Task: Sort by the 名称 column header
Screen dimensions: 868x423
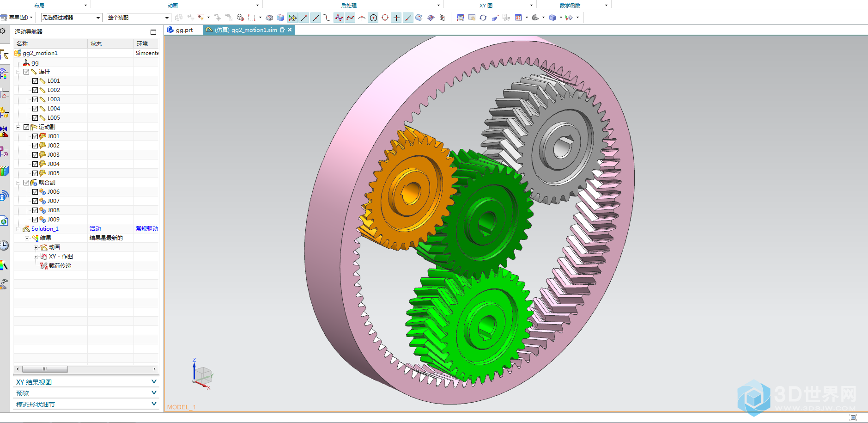Action: 50,43
